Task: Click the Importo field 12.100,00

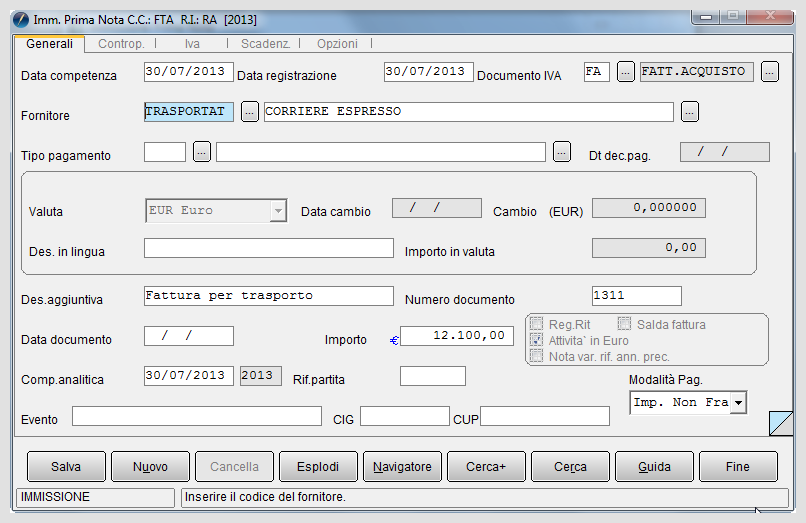Action: (x=457, y=336)
